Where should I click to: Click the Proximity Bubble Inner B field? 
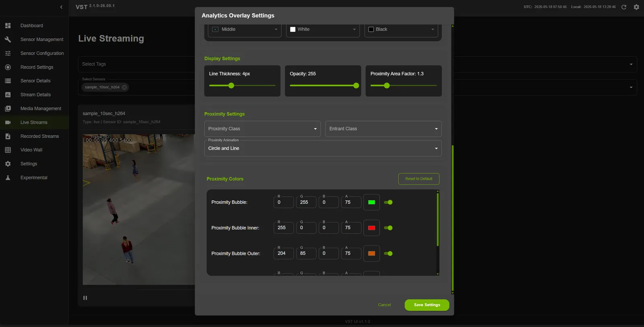tap(329, 228)
